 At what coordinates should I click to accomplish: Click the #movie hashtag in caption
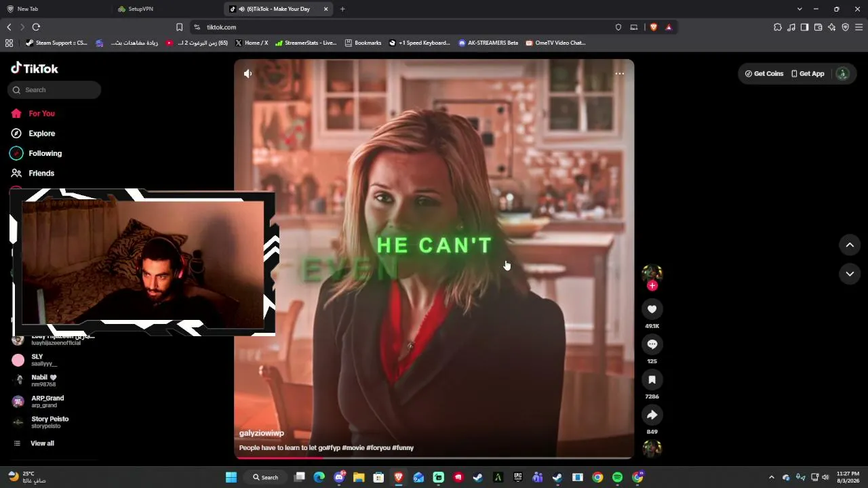coord(353,448)
